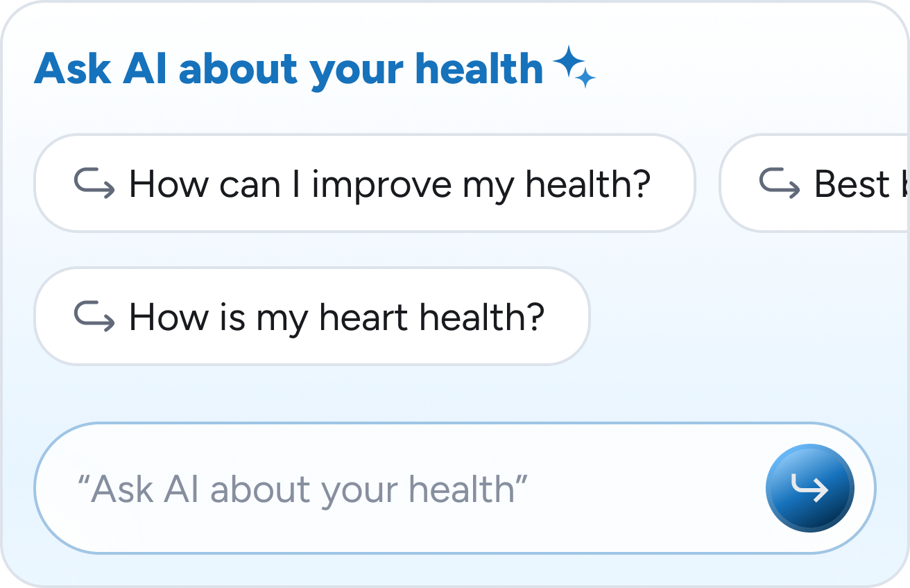
Task: Click the arrow icon in the improve-health suggestion
Action: pos(94,184)
